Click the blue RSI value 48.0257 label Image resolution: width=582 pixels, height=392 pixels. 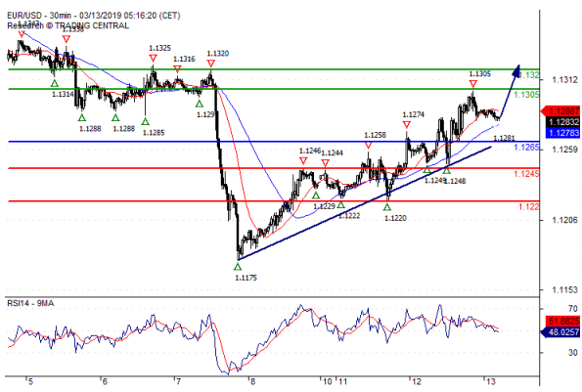click(x=560, y=332)
